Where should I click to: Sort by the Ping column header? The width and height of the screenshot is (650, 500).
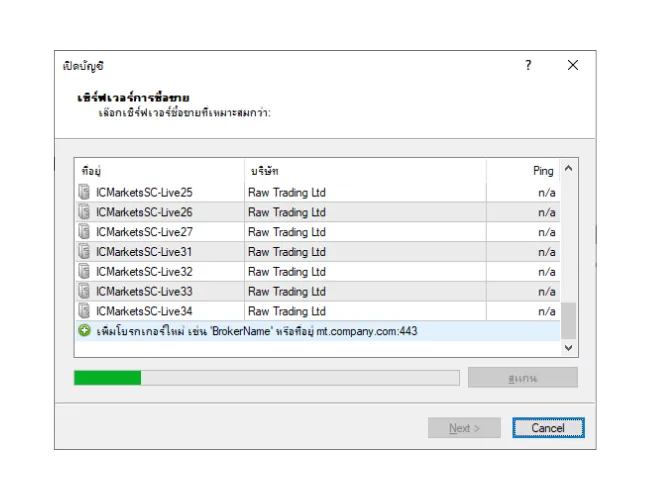[x=523, y=171]
